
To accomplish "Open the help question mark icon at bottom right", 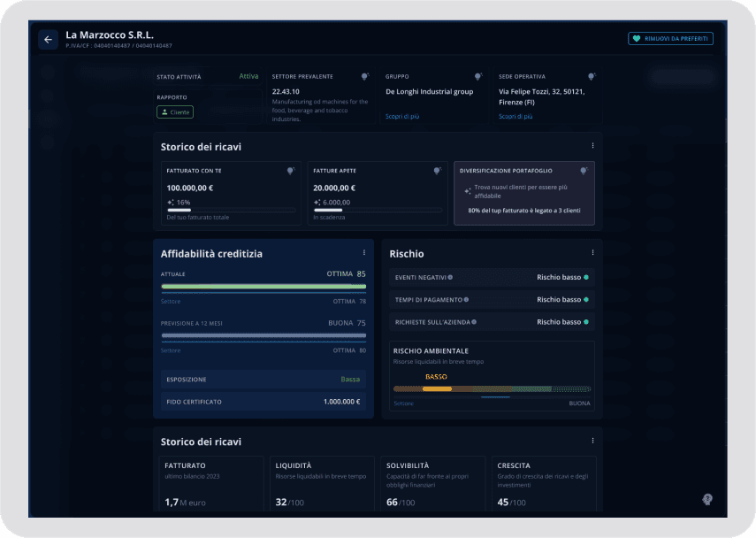I will click(706, 500).
